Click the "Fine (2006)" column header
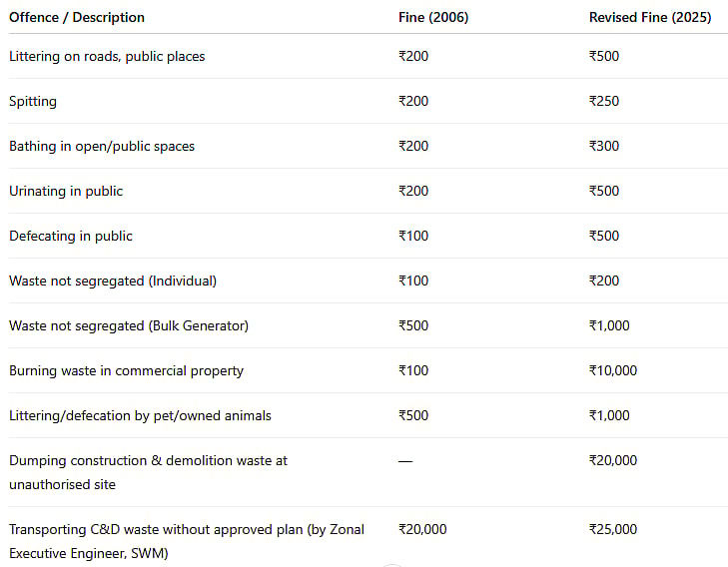Screen dimensions: 728x567 (x=432, y=17)
